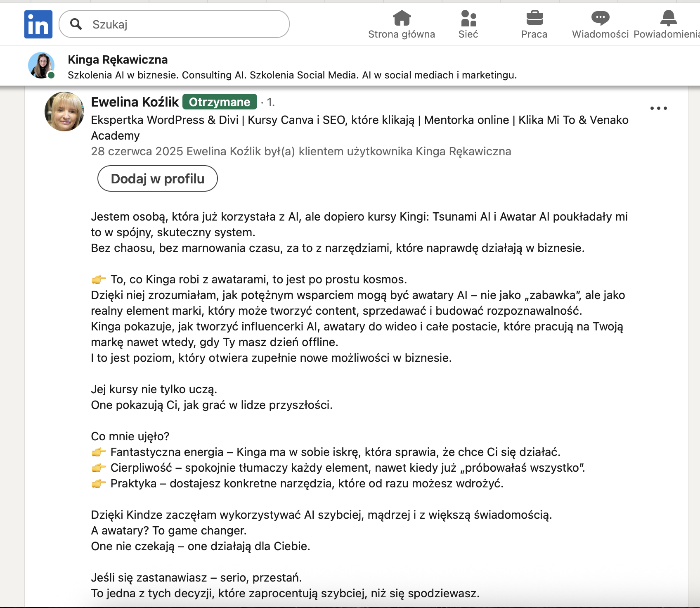This screenshot has height=608, width=700.
Task: Select the Strona główna label
Action: pos(402,34)
